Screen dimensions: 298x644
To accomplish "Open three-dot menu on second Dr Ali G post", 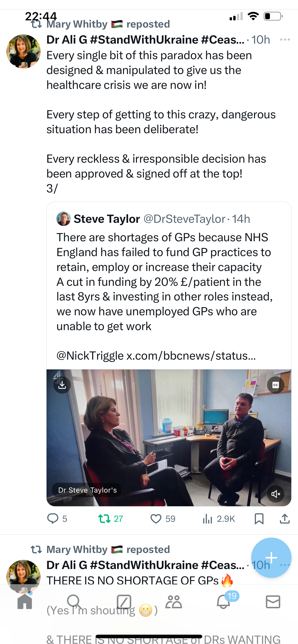I will 285,565.
